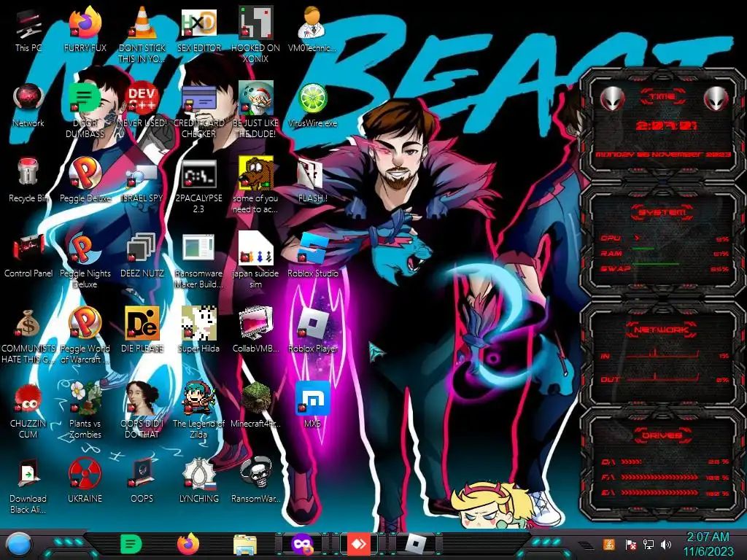This screenshot has height=560, width=747.
Task: Show hidden system tray icons
Action: click(586, 545)
